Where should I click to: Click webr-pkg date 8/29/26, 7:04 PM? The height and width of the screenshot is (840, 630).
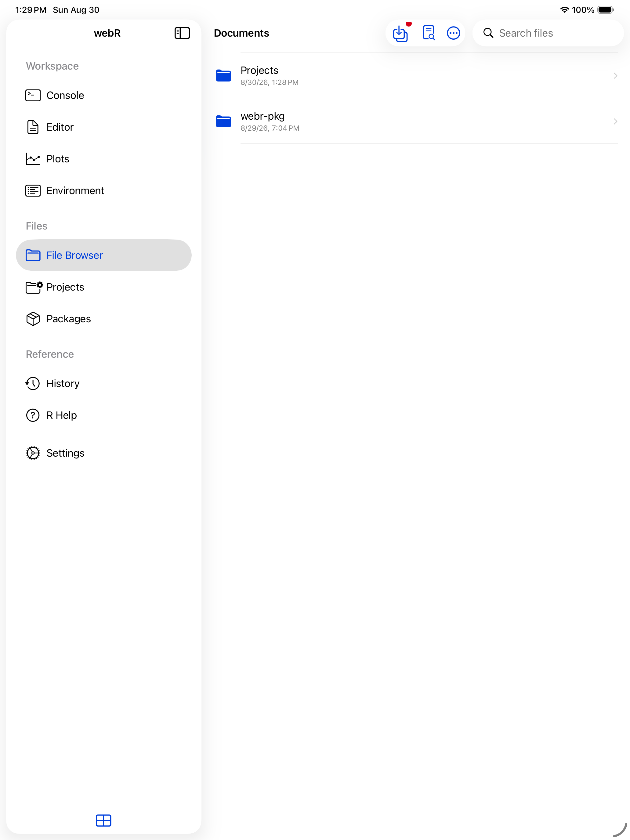pyautogui.click(x=270, y=129)
